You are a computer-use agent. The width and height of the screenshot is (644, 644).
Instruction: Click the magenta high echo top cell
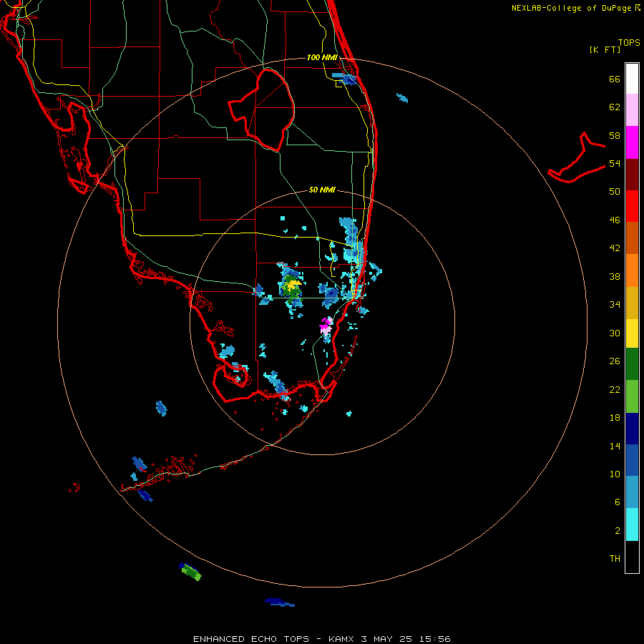point(326,326)
